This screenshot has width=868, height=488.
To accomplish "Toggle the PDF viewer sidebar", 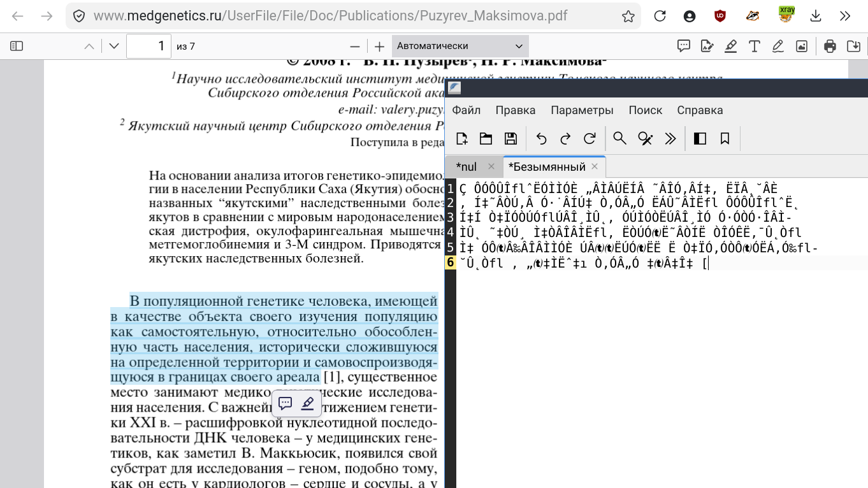I will pyautogui.click(x=17, y=46).
